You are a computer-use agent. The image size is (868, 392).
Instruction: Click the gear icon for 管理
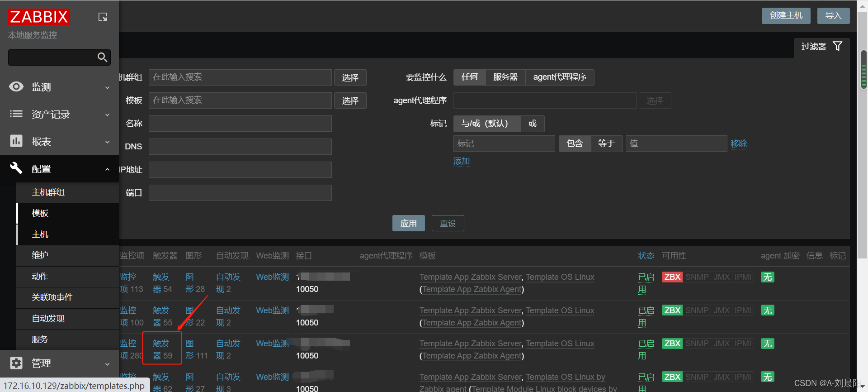(16, 363)
